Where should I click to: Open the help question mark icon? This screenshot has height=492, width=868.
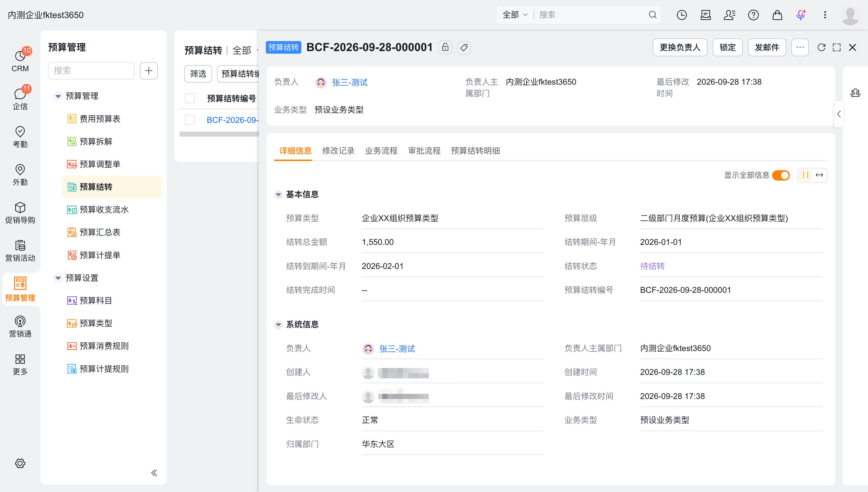[x=753, y=15]
